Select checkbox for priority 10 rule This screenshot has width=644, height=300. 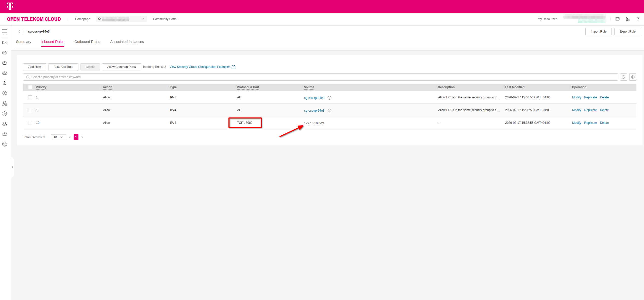click(x=30, y=123)
